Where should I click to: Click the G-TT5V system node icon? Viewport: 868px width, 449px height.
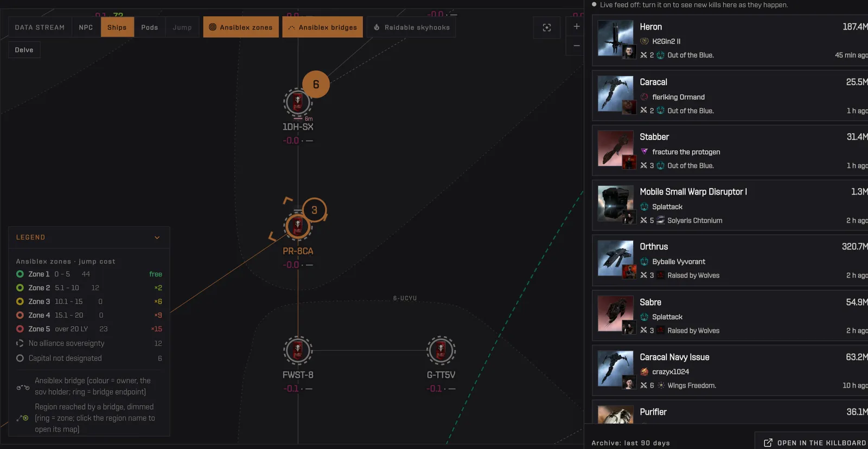coord(441,351)
